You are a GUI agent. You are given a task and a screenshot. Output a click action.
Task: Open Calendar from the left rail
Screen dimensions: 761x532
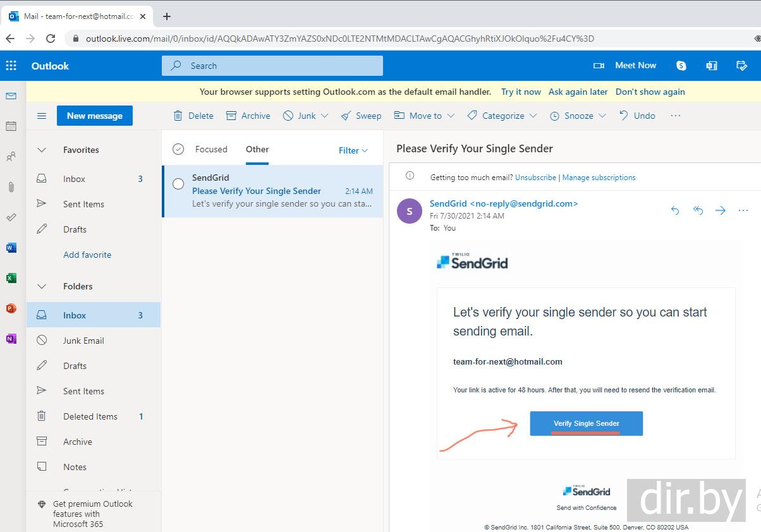(11, 126)
